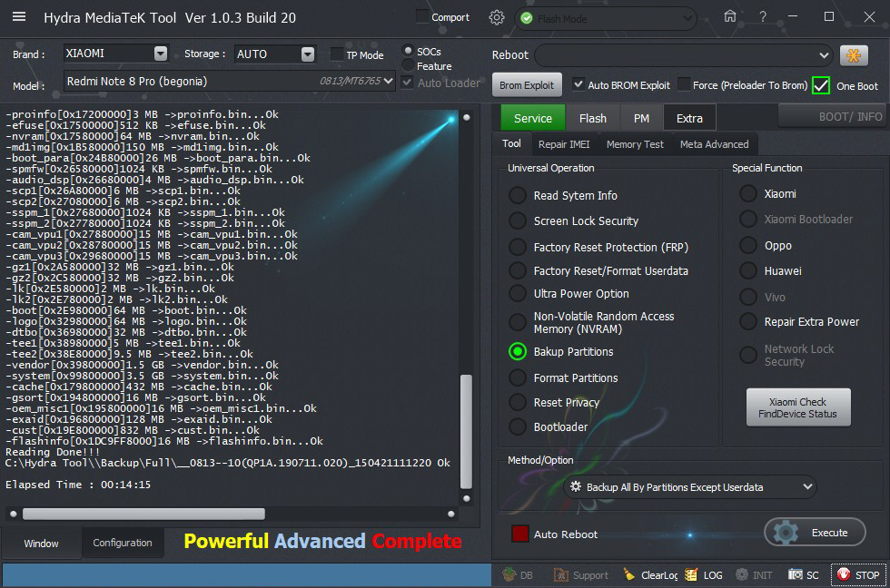Click the green Flash Mode status icon
This screenshot has height=588, width=890.
tap(527, 19)
